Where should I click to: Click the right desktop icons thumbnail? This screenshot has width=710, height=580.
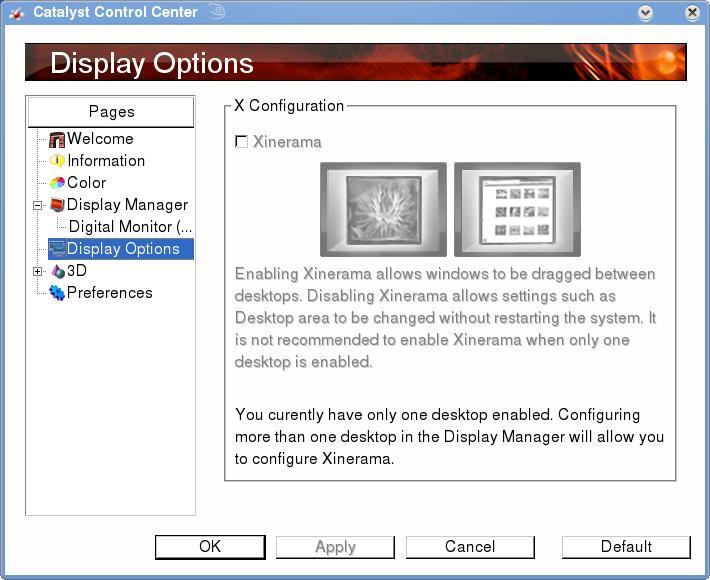(517, 210)
